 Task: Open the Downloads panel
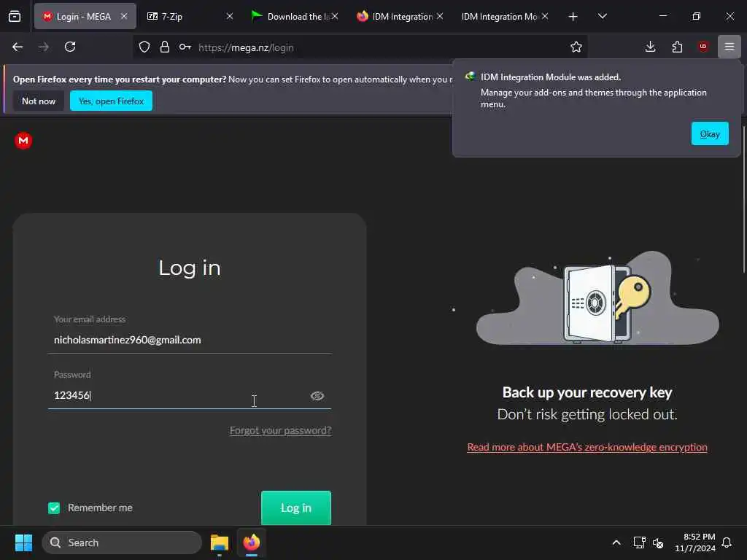click(x=650, y=47)
